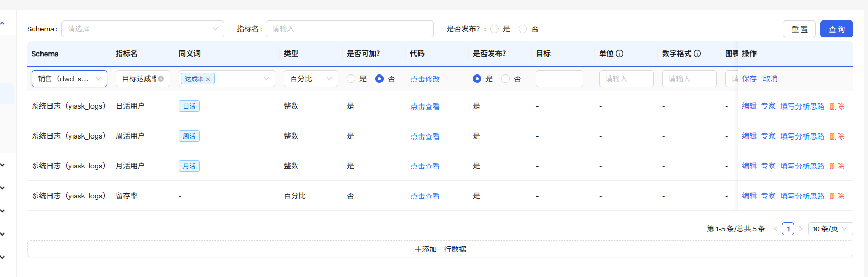This screenshot has width=868, height=277.
Task: Open 填写分析思路 for 月活用户 row
Action: (x=802, y=166)
